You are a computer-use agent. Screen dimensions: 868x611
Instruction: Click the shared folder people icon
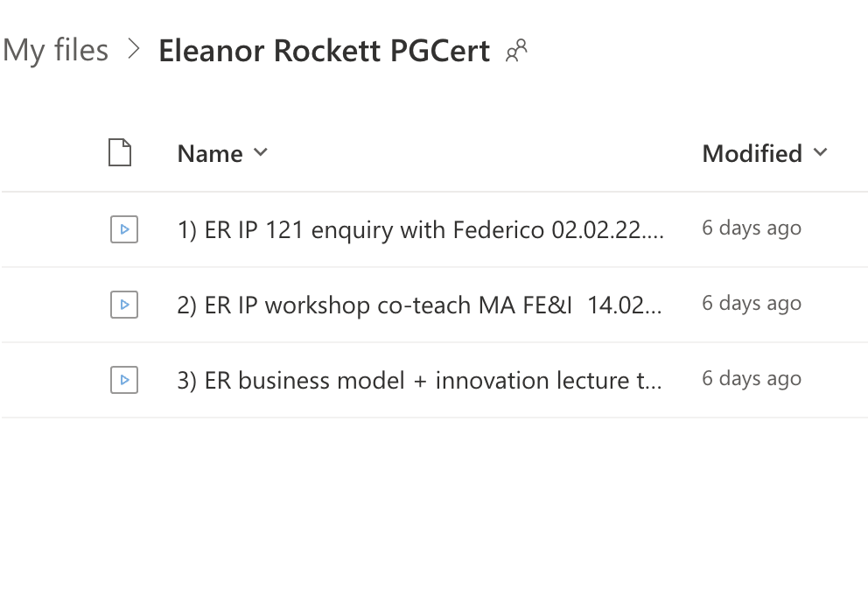[517, 51]
